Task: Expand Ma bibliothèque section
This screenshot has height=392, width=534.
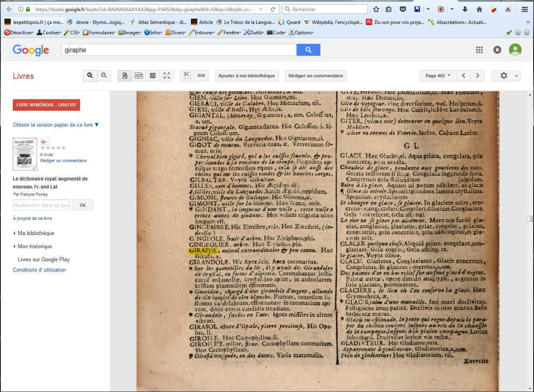Action: click(35, 233)
